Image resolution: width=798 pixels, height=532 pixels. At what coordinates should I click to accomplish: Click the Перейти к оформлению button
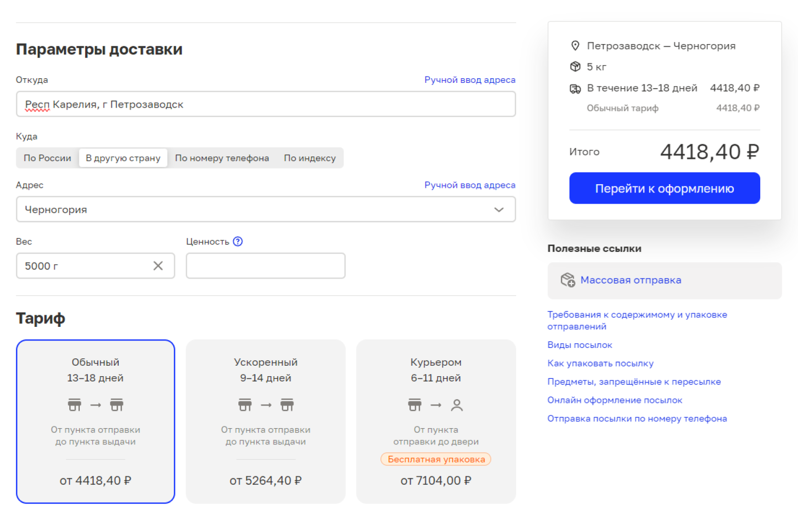click(665, 188)
